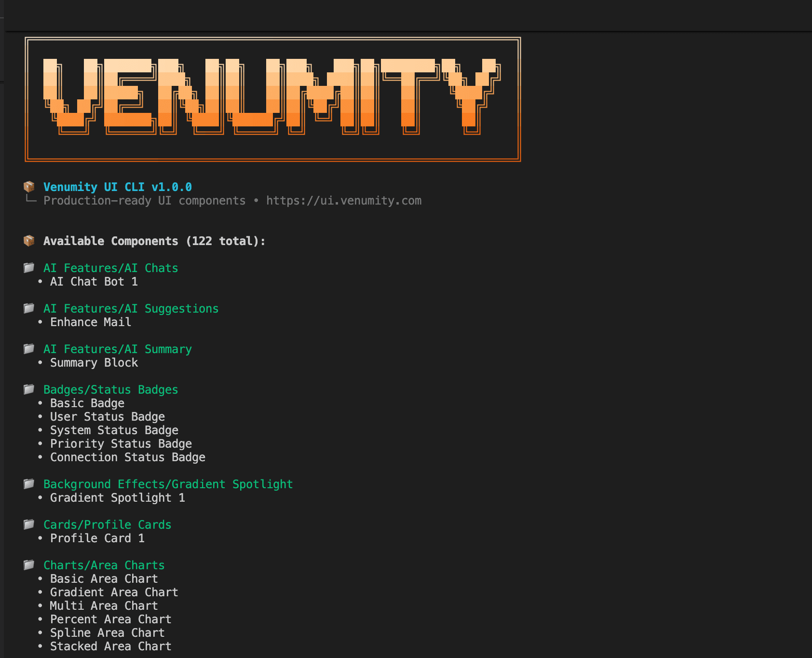Select the 'Stacked Area Chart' entry
Image resolution: width=812 pixels, height=658 pixels.
tap(111, 646)
